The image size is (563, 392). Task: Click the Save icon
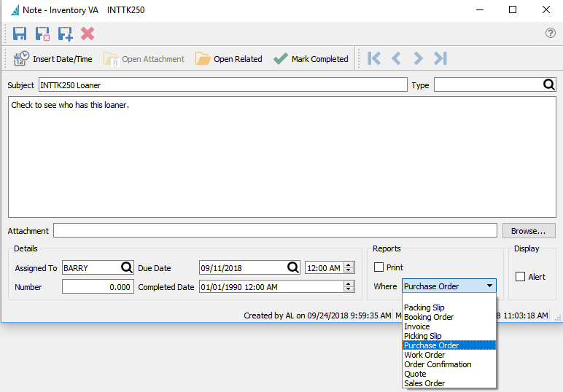20,34
